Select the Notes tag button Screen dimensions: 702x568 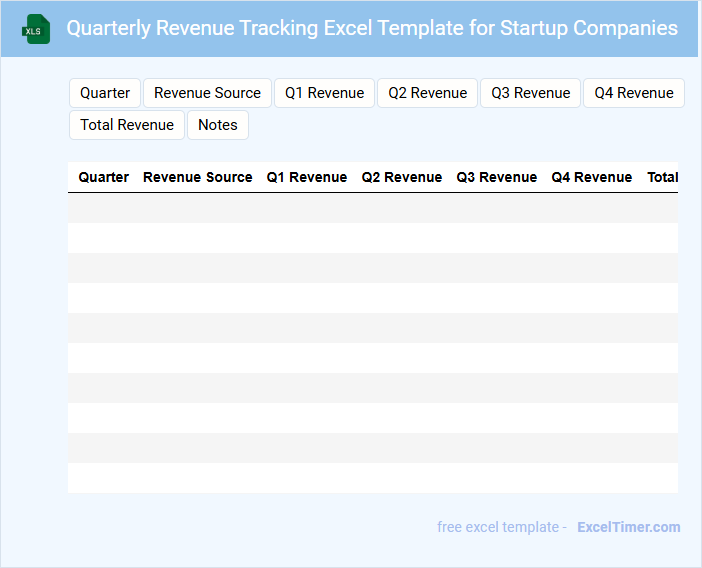(218, 125)
